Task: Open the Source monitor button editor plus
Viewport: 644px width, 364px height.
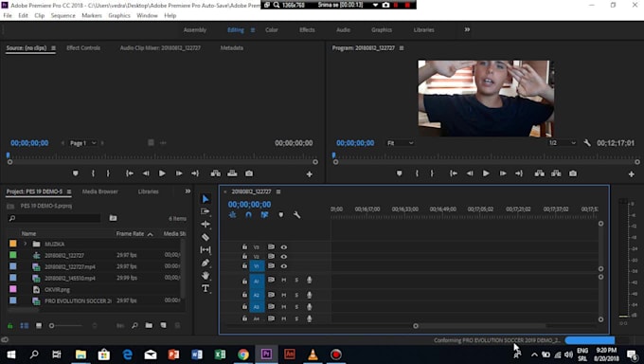Action: click(x=310, y=174)
